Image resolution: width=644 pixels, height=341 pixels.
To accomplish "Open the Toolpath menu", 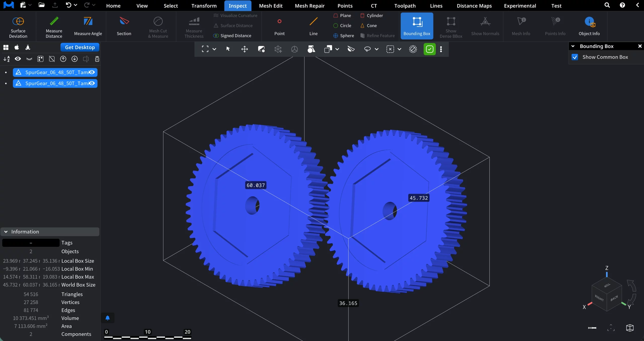I will pos(405,6).
